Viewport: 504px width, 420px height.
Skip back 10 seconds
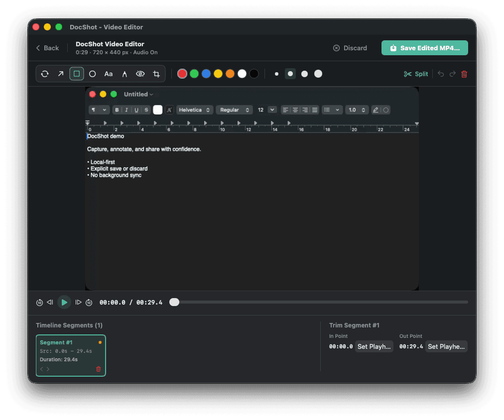[39, 303]
